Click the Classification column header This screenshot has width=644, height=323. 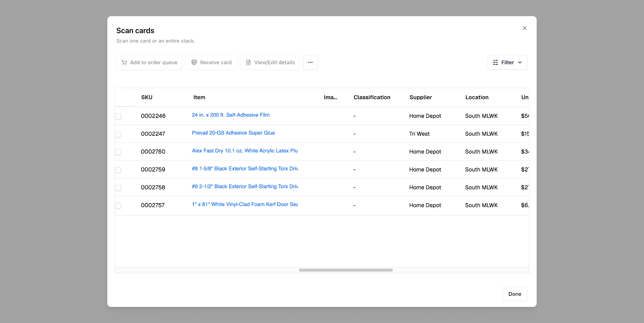[x=372, y=97]
